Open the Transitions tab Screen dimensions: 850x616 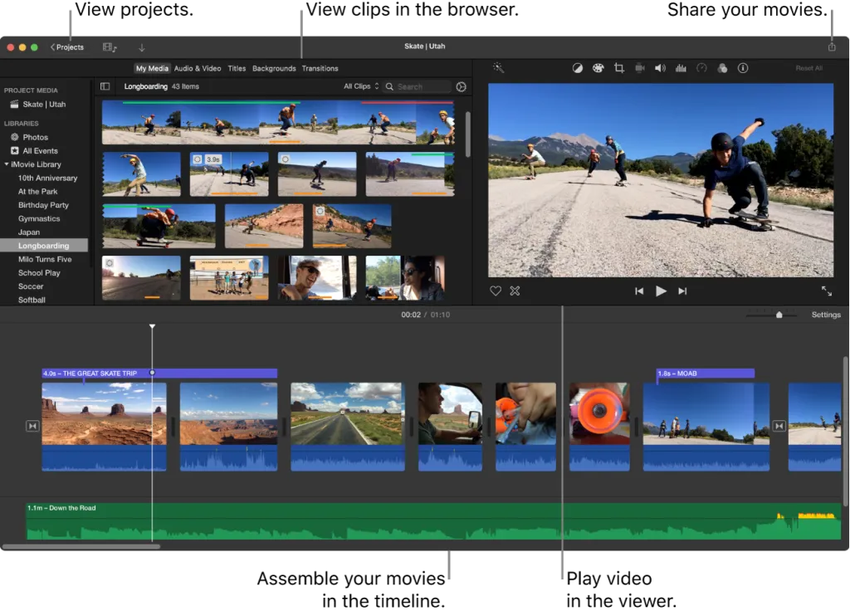point(320,68)
